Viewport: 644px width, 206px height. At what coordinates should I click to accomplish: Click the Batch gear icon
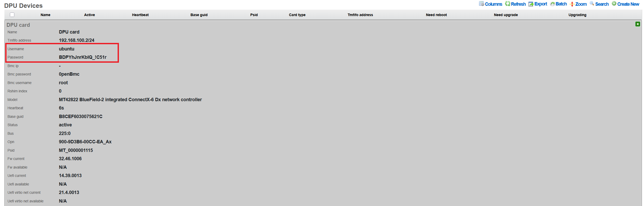(552, 4)
